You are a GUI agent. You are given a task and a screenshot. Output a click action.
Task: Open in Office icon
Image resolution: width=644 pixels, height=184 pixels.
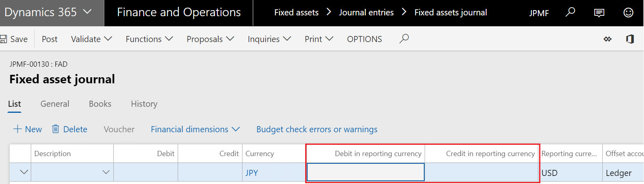tap(630, 39)
